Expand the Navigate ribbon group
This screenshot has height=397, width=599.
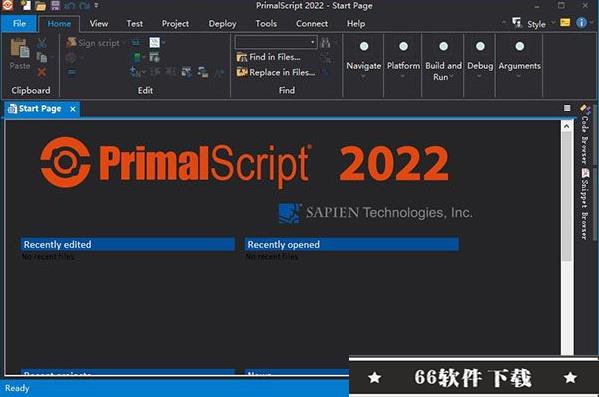363,61
